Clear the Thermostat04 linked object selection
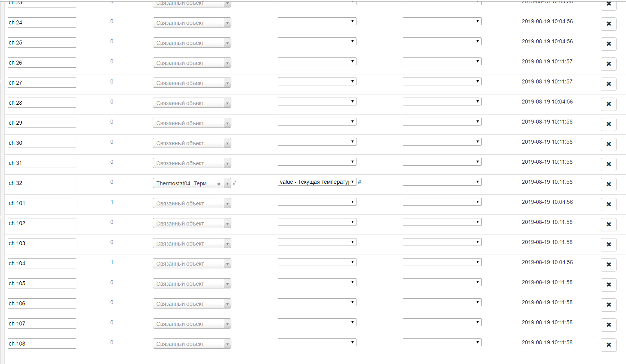The height and width of the screenshot is (364, 626). [219, 184]
